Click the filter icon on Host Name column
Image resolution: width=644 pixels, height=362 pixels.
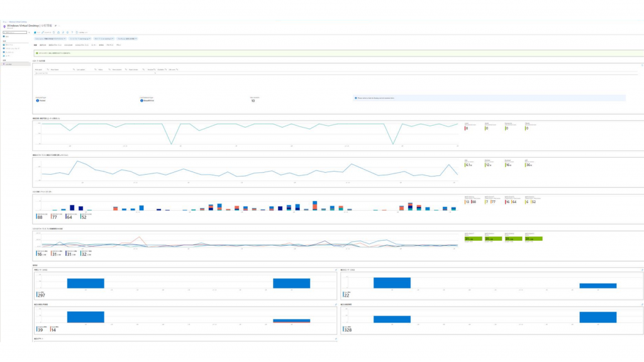74,69
